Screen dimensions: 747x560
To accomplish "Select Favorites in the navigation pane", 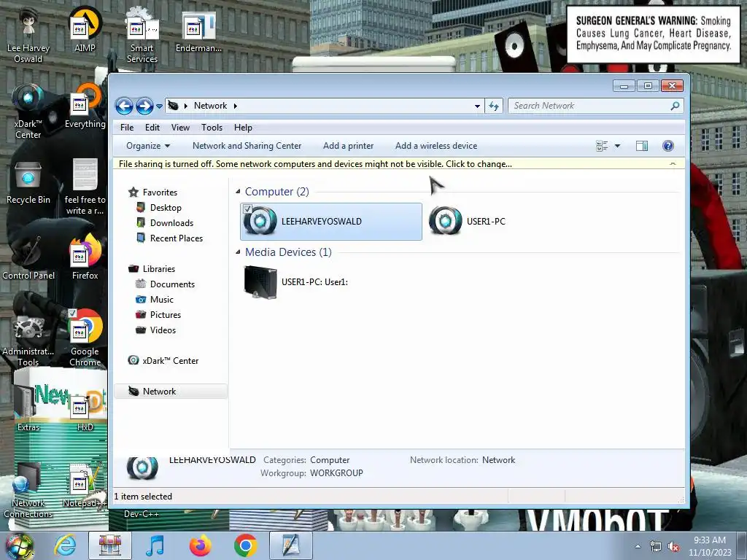I will click(160, 192).
